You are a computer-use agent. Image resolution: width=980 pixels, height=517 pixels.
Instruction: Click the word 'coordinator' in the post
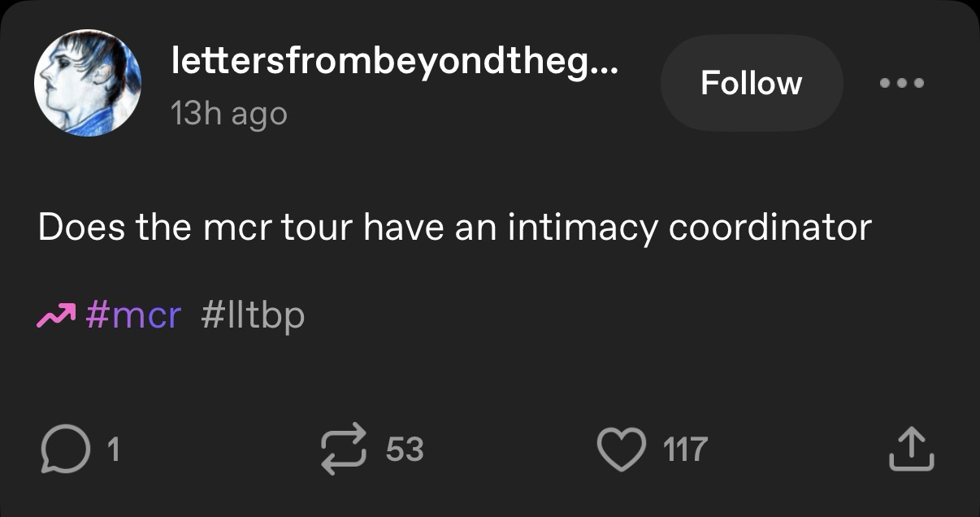click(x=770, y=228)
